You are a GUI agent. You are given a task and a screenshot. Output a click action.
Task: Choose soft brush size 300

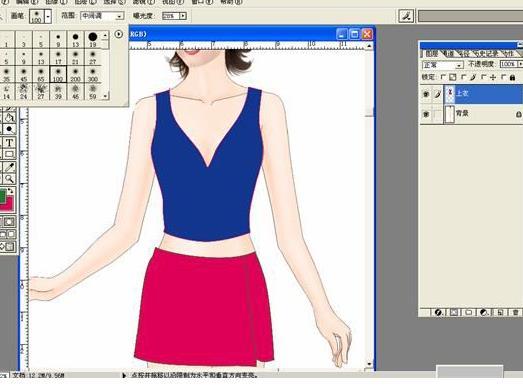click(x=93, y=74)
